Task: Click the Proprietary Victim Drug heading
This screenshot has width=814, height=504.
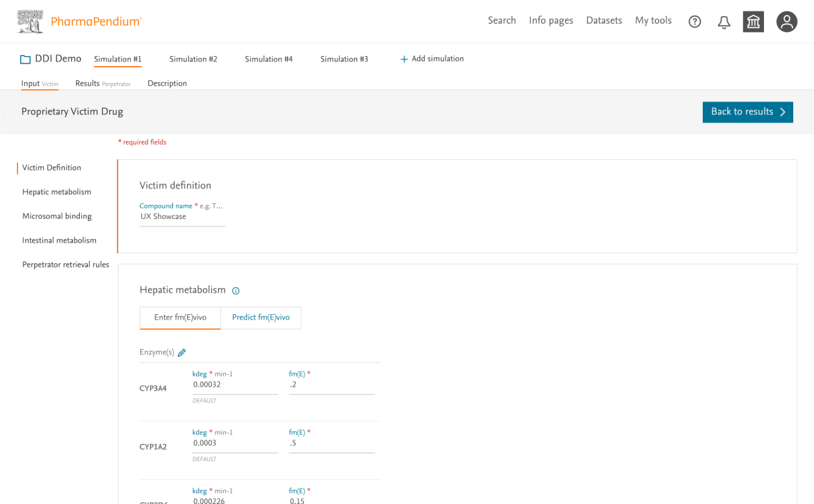Action: click(x=72, y=112)
